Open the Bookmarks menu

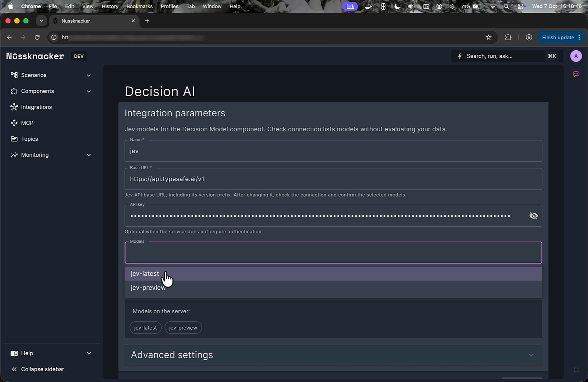point(139,6)
